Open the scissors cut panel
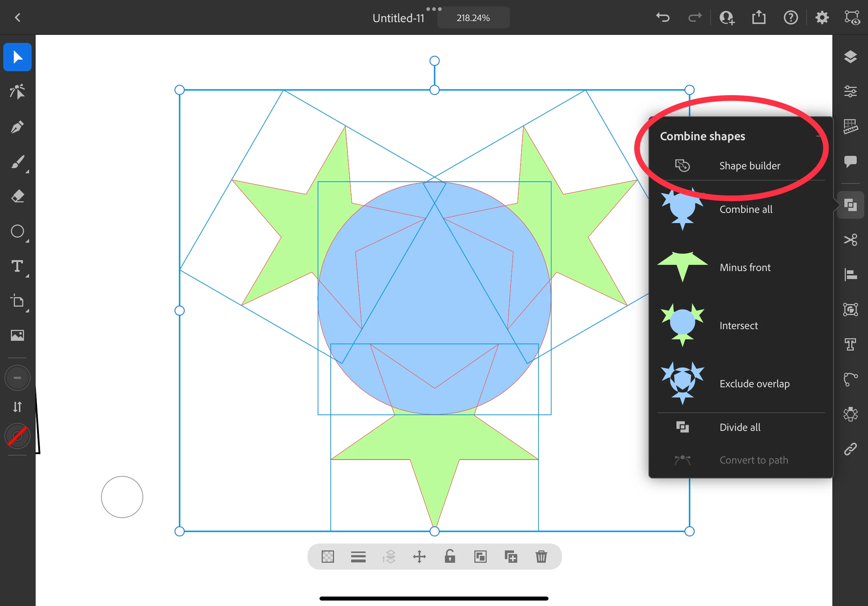The width and height of the screenshot is (868, 606). pos(850,240)
